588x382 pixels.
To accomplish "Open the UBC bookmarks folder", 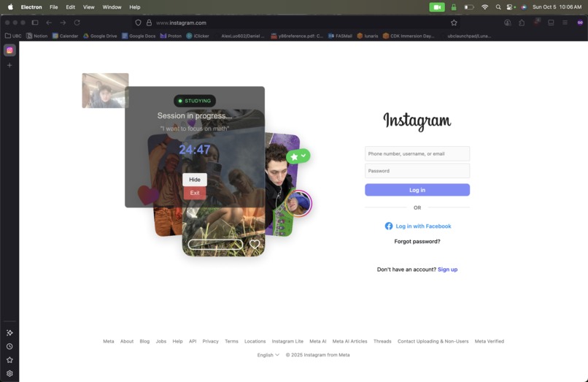I will pyautogui.click(x=13, y=36).
